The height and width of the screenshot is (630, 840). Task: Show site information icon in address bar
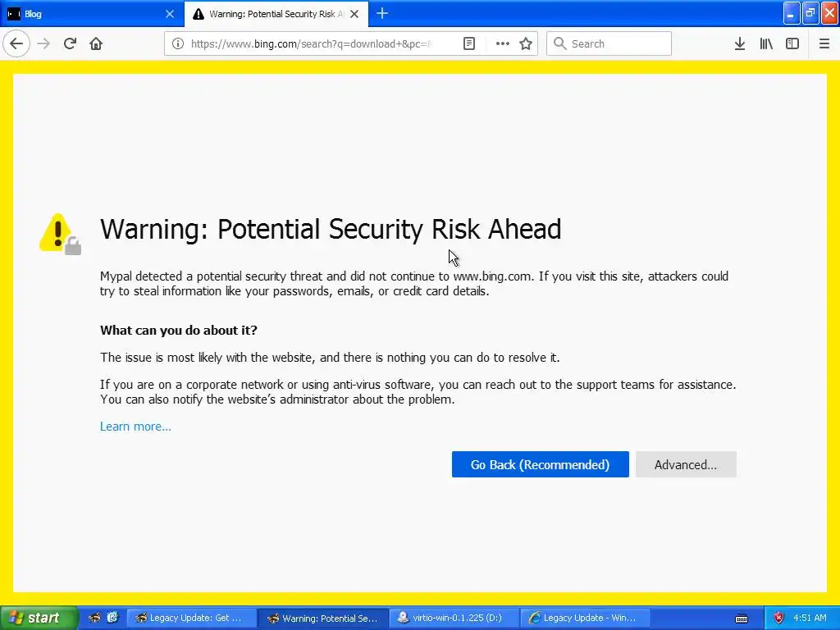coord(178,44)
